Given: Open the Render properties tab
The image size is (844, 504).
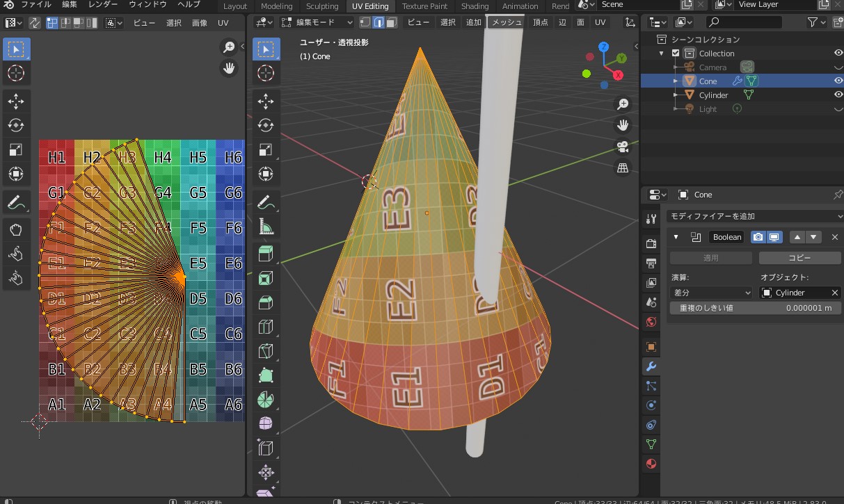Looking at the screenshot, I should (651, 244).
